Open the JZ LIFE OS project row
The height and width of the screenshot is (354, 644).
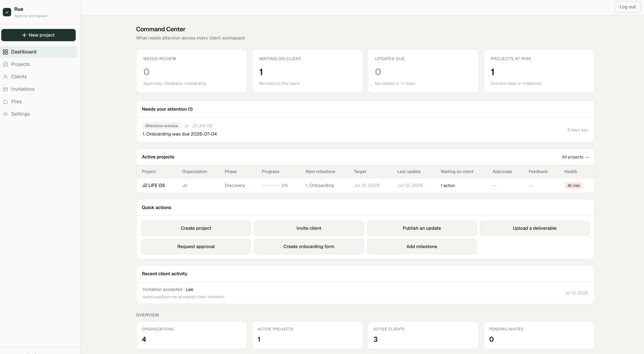(x=365, y=185)
